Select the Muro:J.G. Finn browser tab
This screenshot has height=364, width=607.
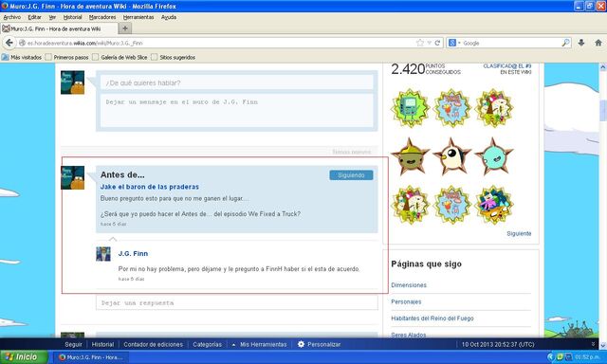tap(59, 28)
